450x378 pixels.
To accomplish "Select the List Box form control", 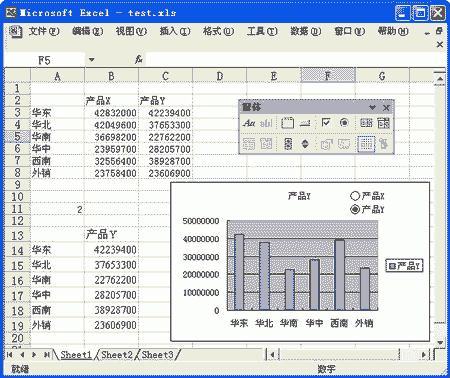I will point(366,123).
